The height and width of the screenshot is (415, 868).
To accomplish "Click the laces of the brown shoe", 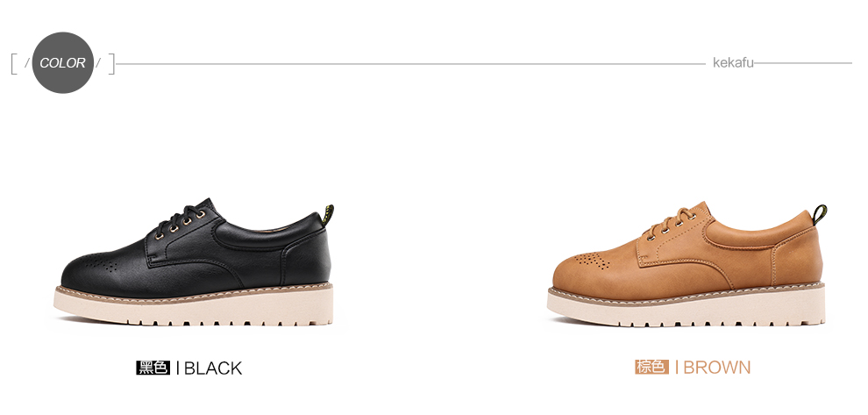I will [671, 221].
